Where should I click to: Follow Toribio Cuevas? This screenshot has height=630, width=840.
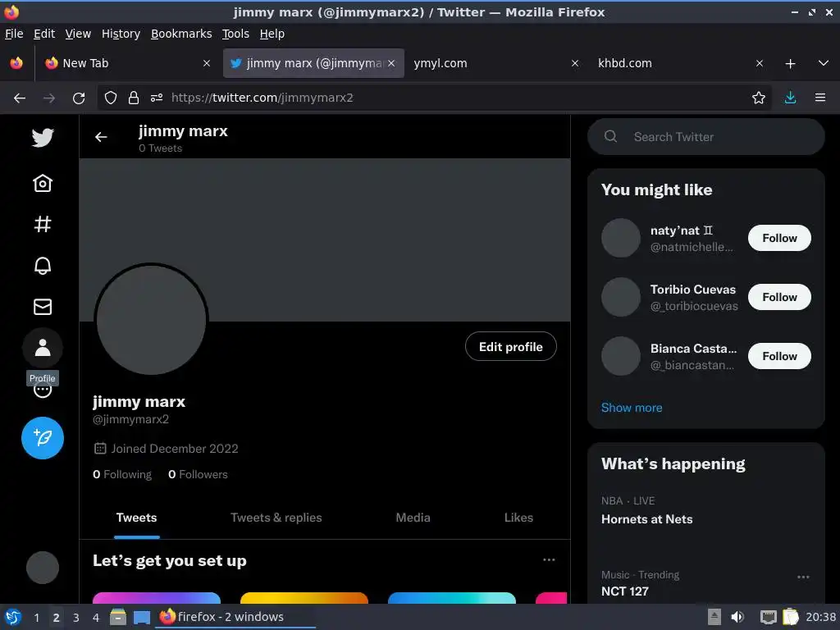point(779,297)
